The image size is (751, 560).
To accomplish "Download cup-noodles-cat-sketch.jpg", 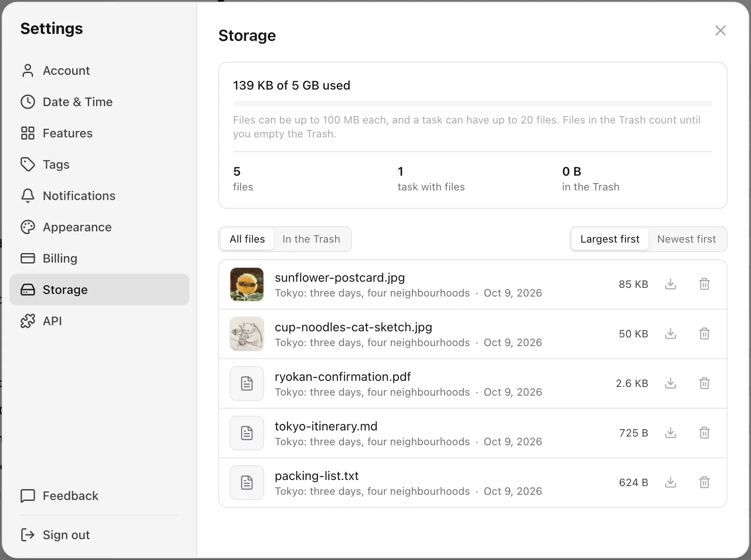I will [671, 334].
